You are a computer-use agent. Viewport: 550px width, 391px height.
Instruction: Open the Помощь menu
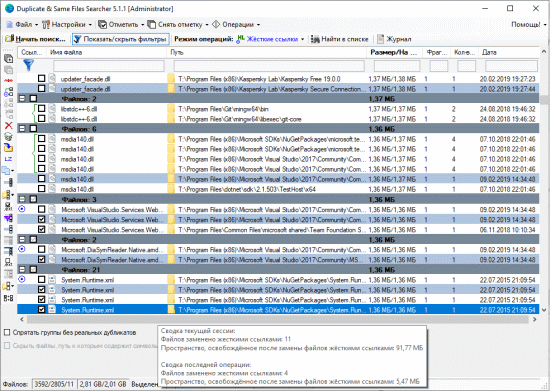[528, 25]
